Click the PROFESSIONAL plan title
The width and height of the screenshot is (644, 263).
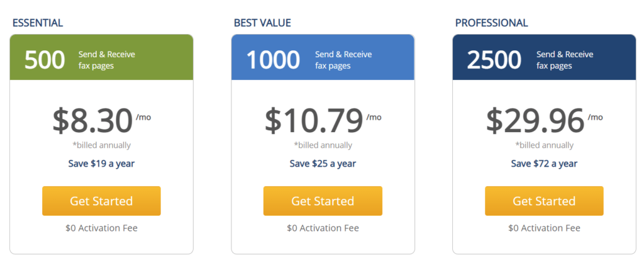pyautogui.click(x=492, y=23)
